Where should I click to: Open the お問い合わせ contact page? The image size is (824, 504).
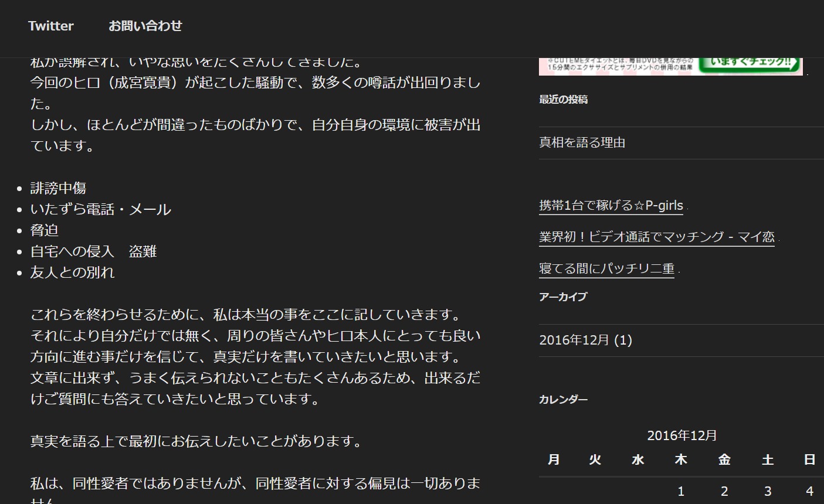(145, 26)
